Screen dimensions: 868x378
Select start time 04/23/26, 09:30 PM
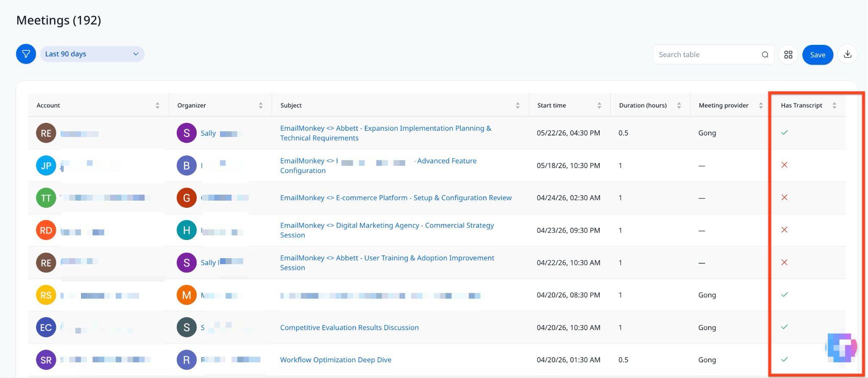click(x=568, y=230)
